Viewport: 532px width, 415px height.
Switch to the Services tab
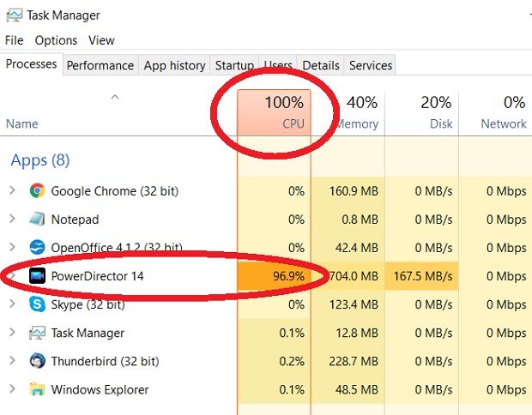[370, 65]
